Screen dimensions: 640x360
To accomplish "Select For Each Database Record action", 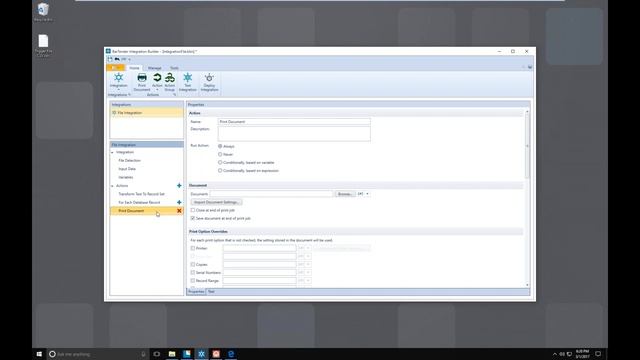I will coord(139,202).
